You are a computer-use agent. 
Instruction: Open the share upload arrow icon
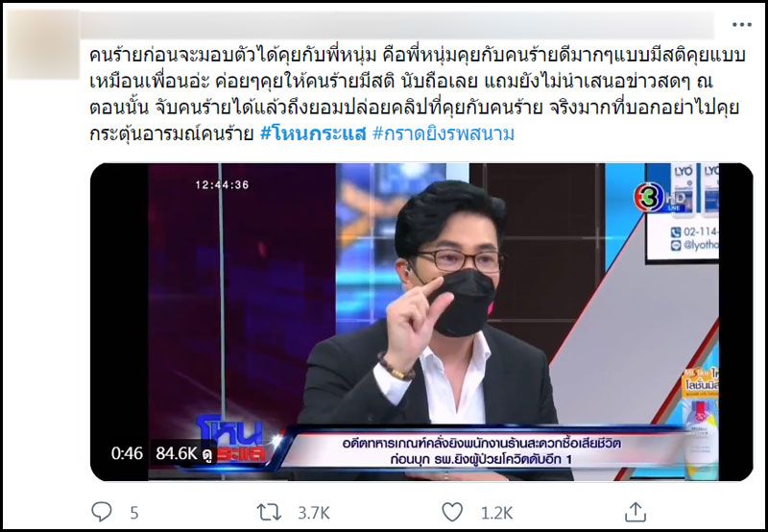[x=636, y=512]
